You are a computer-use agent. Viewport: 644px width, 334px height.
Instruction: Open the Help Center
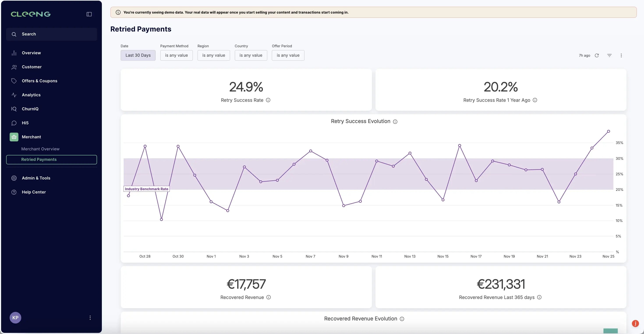click(x=34, y=192)
